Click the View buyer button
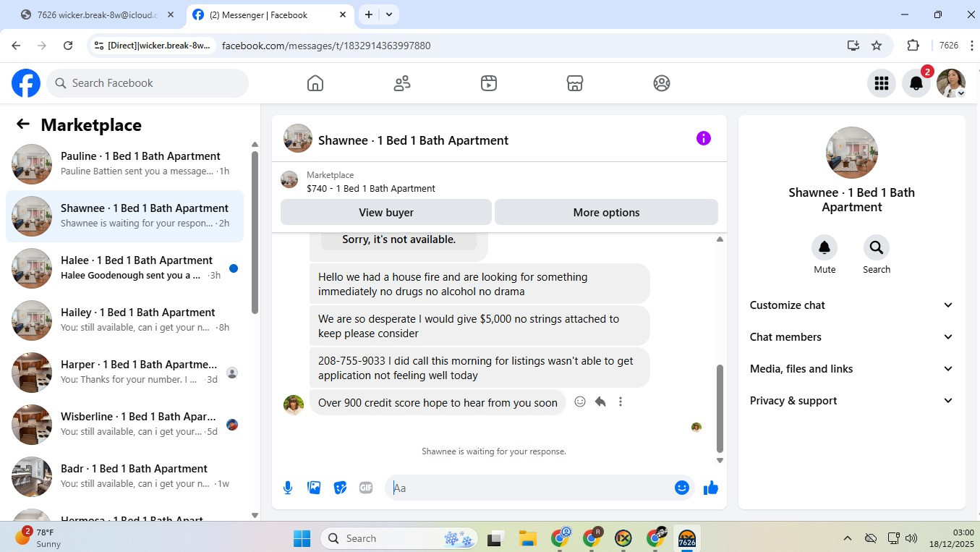Viewport: 980px width, 552px height. [386, 213]
